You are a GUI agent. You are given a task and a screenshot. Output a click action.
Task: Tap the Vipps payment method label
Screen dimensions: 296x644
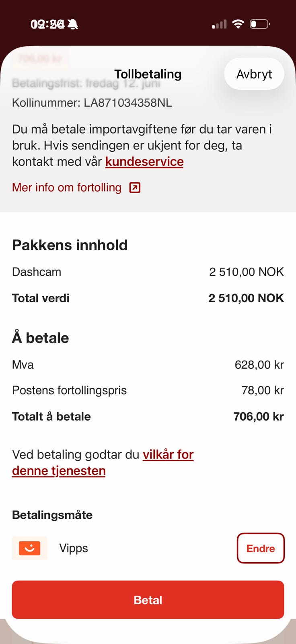(x=74, y=548)
